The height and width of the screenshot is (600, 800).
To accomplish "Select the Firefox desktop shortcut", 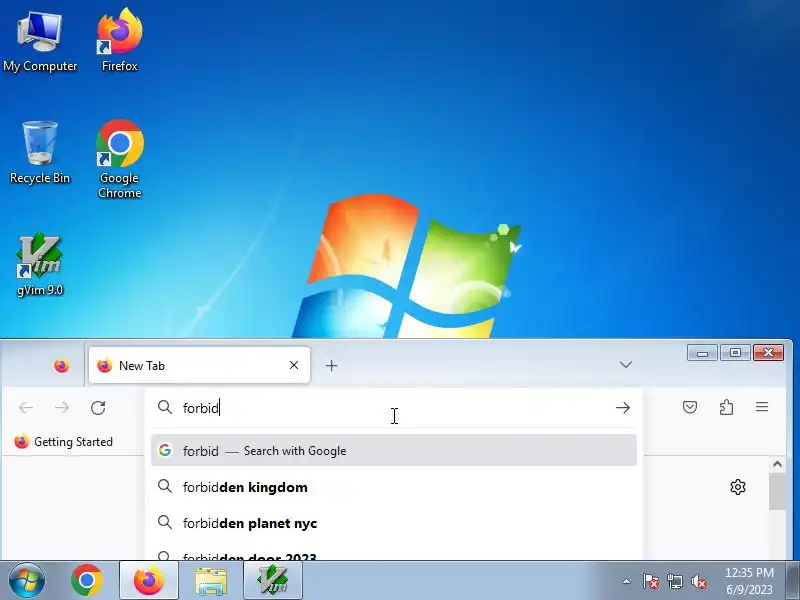I will coord(119,41).
